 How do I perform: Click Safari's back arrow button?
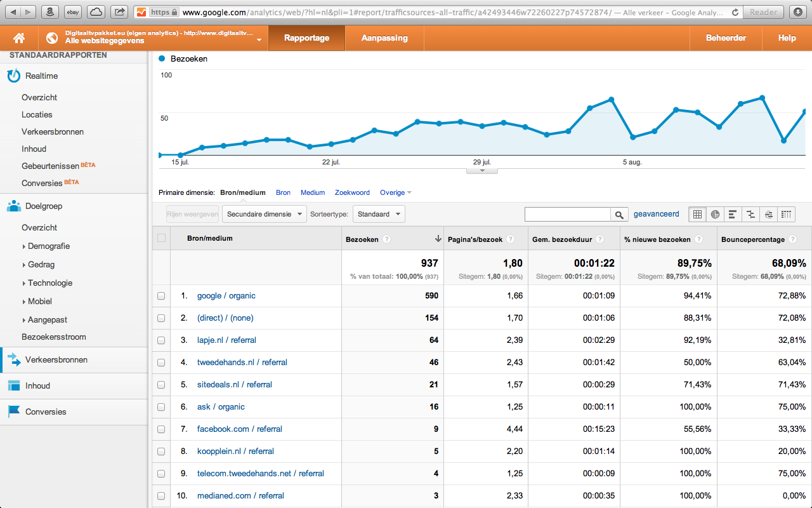coord(12,12)
